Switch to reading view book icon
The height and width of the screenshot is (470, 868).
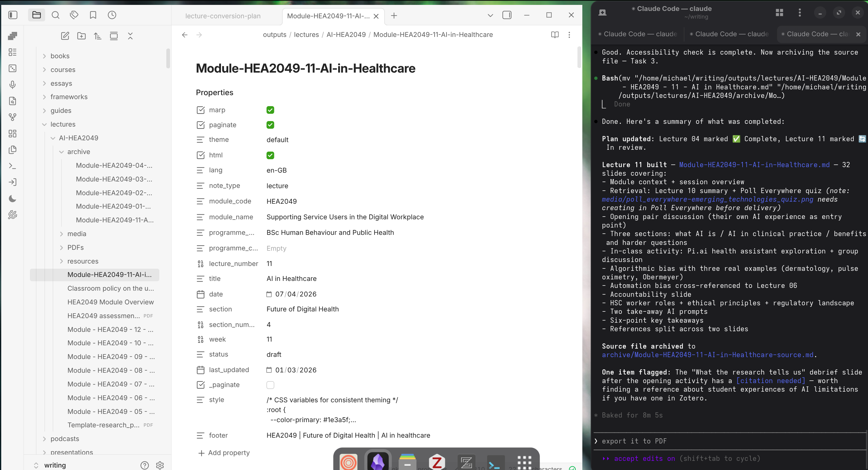click(x=555, y=35)
